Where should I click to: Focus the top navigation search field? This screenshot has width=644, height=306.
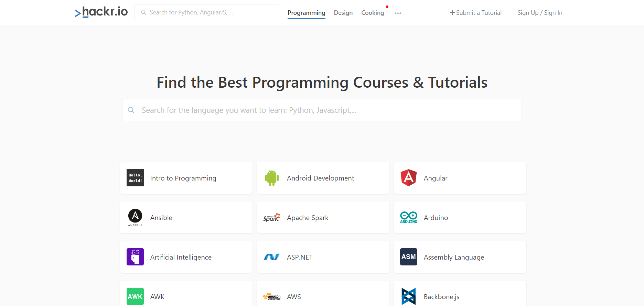[x=206, y=12]
